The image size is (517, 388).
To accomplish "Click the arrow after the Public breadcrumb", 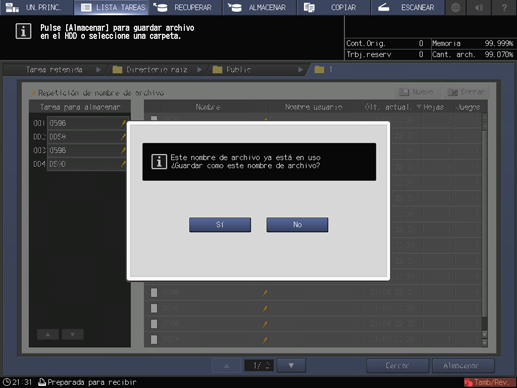I will coord(300,70).
